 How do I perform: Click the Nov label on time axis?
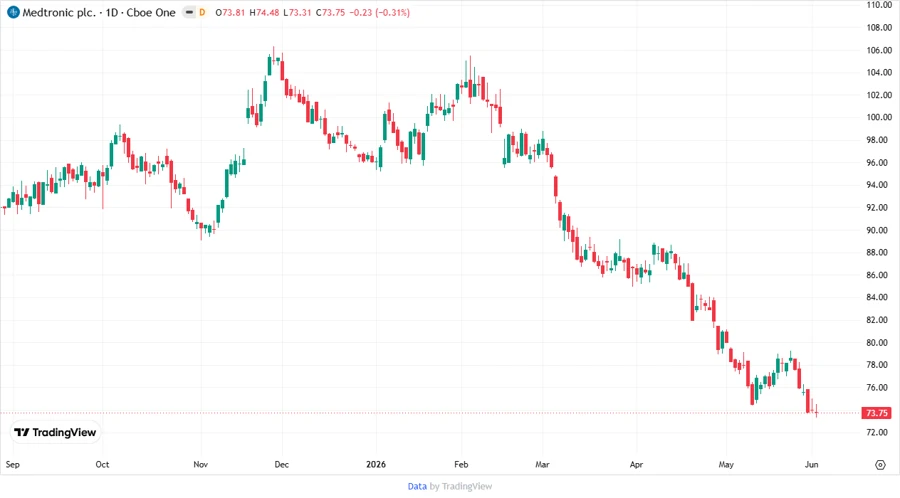(200, 464)
